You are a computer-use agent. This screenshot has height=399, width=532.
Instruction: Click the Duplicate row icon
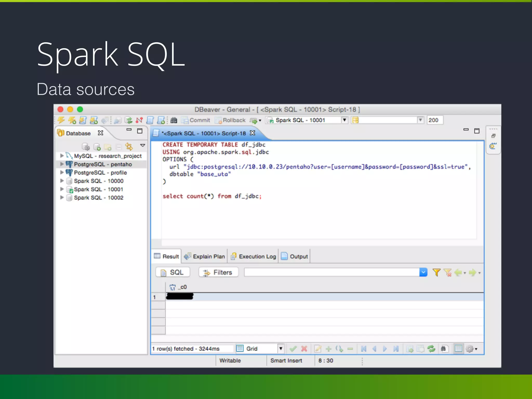point(339,349)
